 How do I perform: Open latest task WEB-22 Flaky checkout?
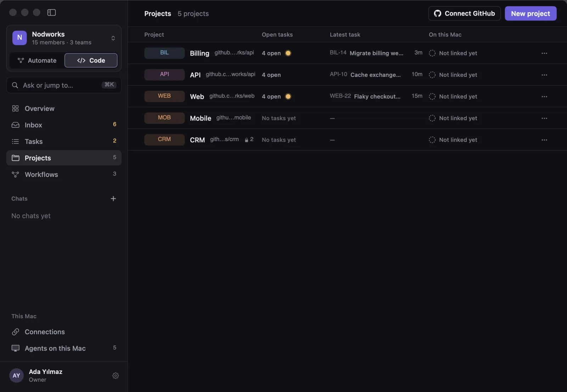pyautogui.click(x=365, y=96)
